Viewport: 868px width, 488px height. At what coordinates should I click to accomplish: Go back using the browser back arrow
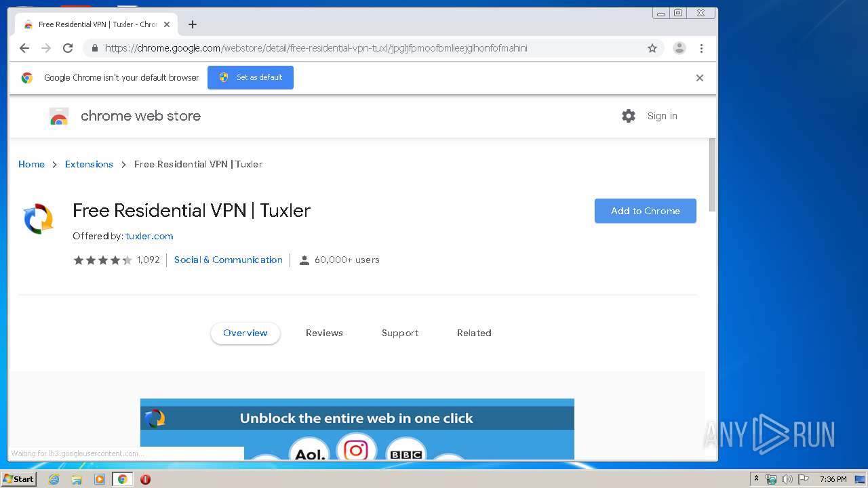pos(24,48)
